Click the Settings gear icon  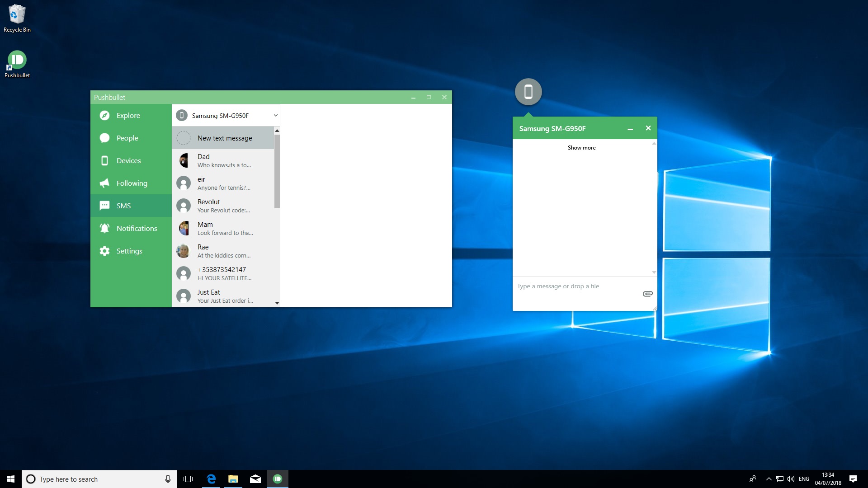(104, 251)
